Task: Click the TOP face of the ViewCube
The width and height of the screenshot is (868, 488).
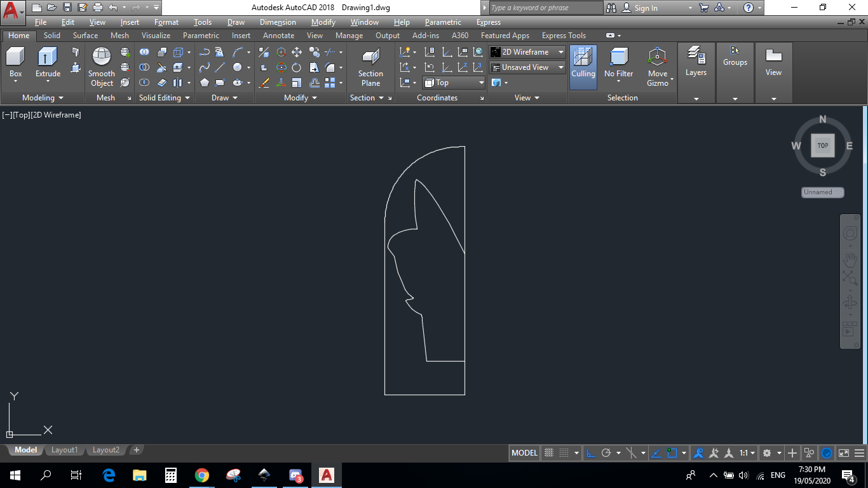Action: 822,146
